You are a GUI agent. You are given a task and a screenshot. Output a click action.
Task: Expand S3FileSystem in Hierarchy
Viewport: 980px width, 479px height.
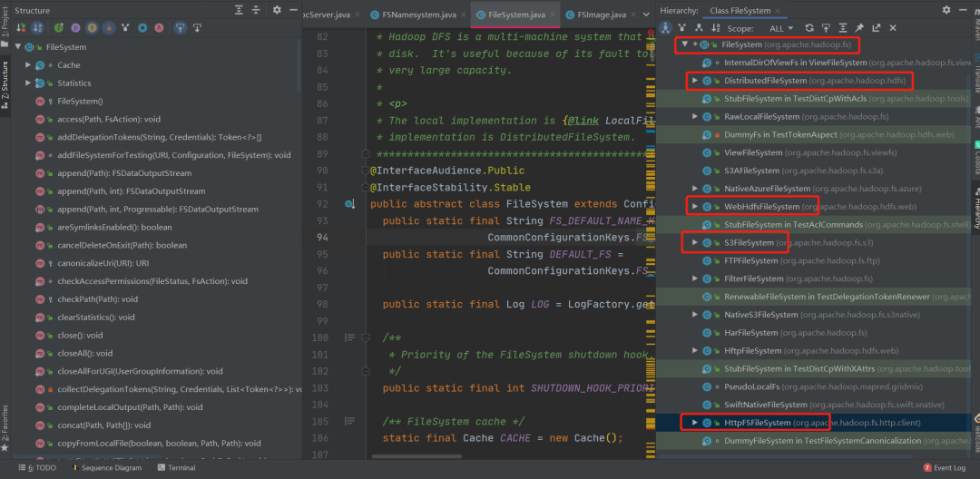[695, 242]
